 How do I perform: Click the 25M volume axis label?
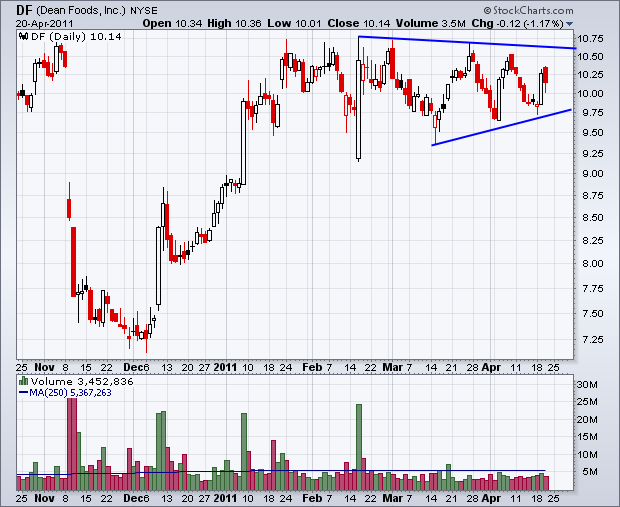click(587, 402)
